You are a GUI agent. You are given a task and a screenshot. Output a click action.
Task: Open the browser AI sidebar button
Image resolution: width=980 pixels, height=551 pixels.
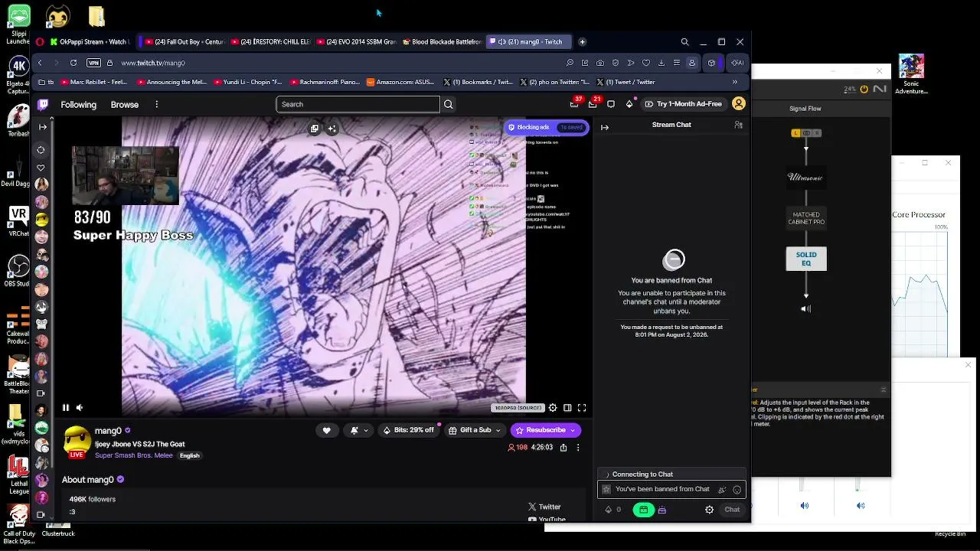click(738, 63)
